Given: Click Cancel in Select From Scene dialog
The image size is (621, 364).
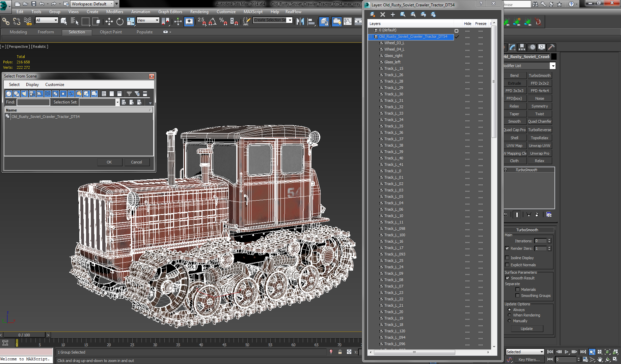Looking at the screenshot, I should [x=136, y=162].
